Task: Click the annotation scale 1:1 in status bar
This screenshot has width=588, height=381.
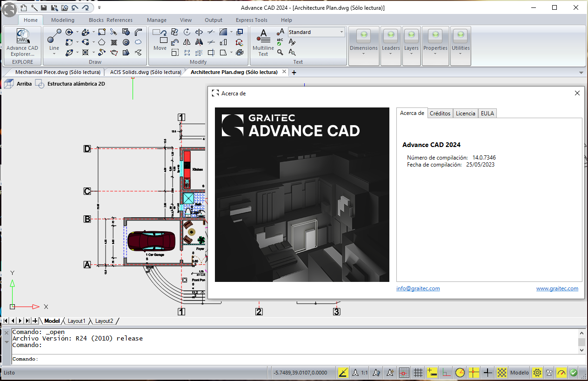Action: coord(360,372)
